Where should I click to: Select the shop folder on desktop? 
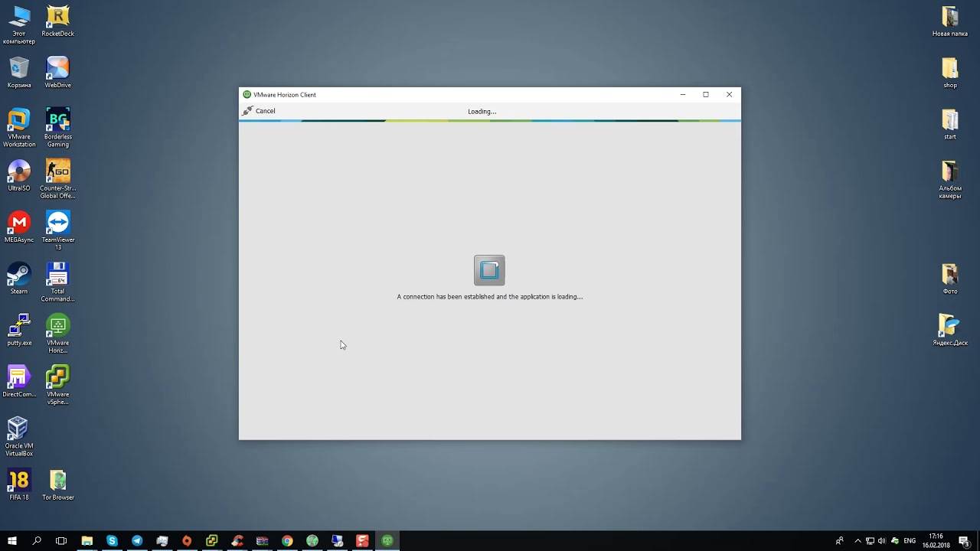click(x=950, y=73)
